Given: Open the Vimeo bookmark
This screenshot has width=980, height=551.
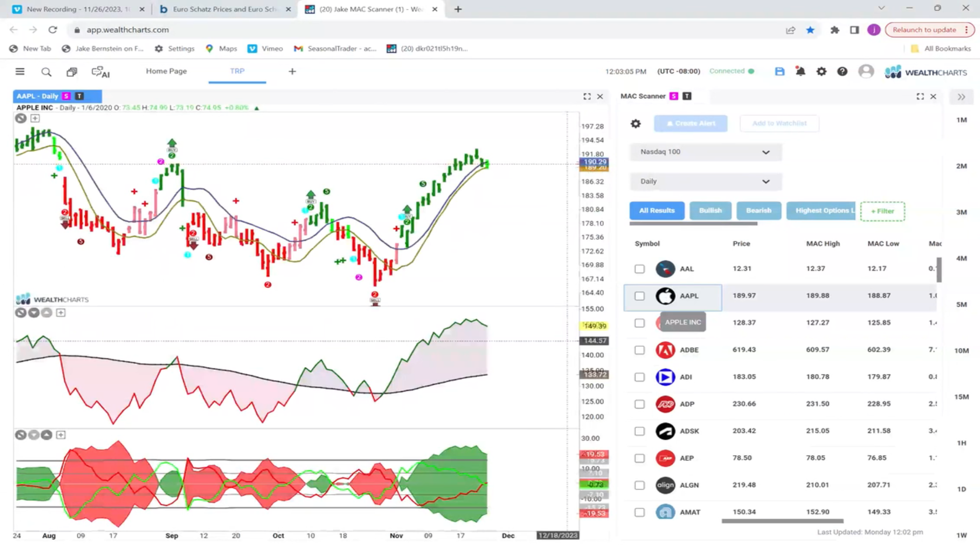Looking at the screenshot, I should (x=265, y=49).
